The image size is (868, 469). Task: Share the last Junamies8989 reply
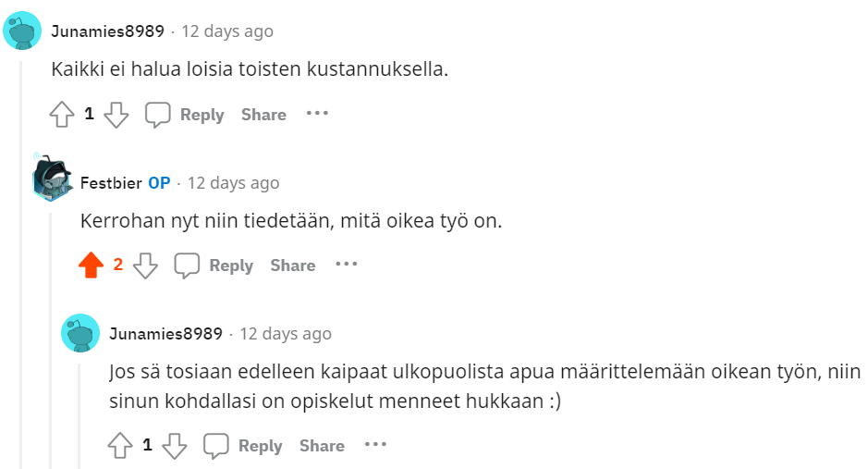pos(322,446)
